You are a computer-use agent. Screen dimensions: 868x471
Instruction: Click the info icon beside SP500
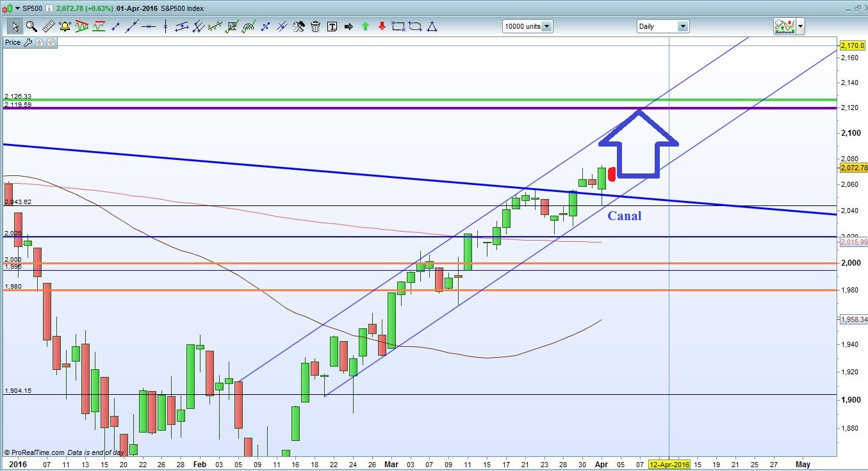click(49, 8)
